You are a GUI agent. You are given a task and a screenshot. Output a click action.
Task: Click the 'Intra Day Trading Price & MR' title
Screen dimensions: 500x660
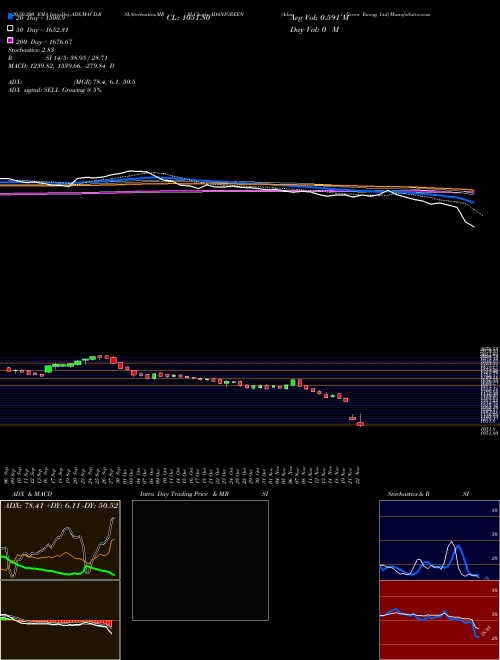tap(185, 494)
